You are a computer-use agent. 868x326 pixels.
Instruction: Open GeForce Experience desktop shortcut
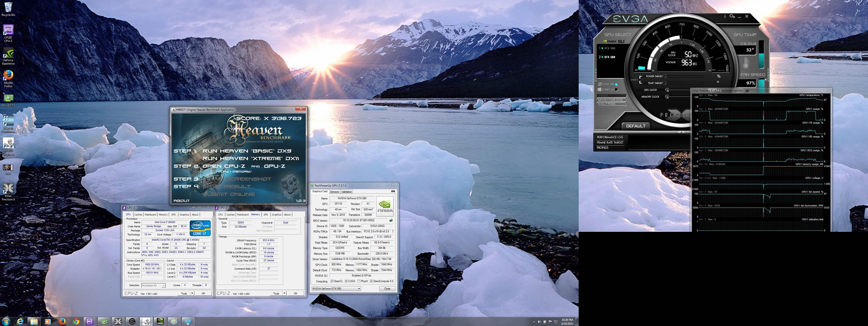(8, 56)
